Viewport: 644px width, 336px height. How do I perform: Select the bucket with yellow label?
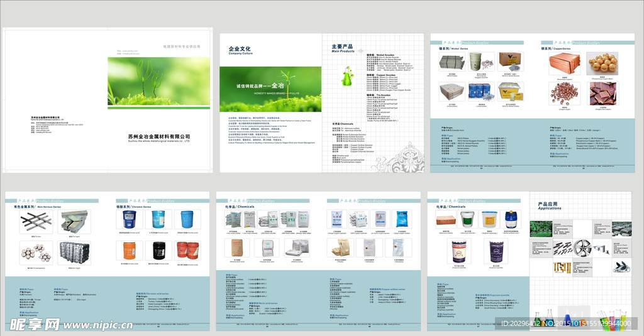pos(489,220)
